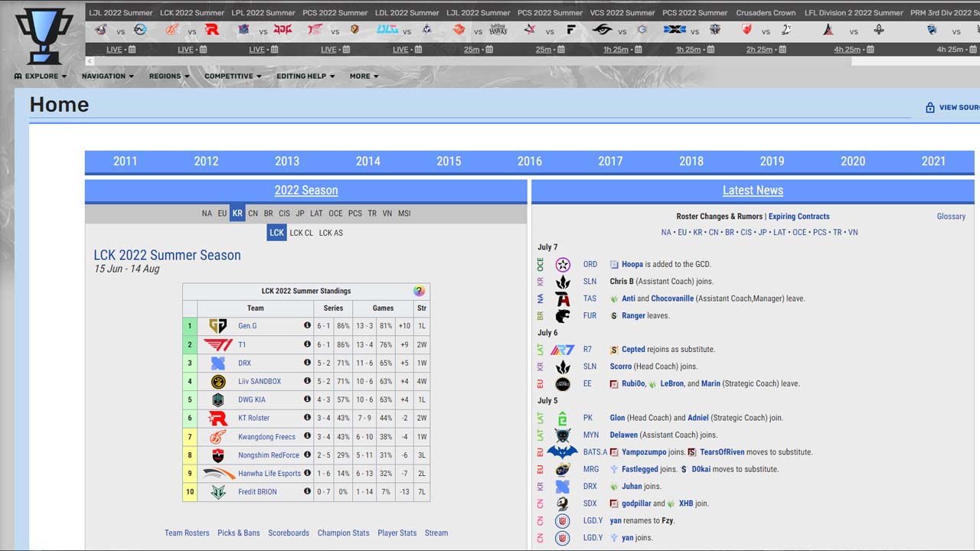
Task: Open the Glossary link
Action: click(951, 217)
